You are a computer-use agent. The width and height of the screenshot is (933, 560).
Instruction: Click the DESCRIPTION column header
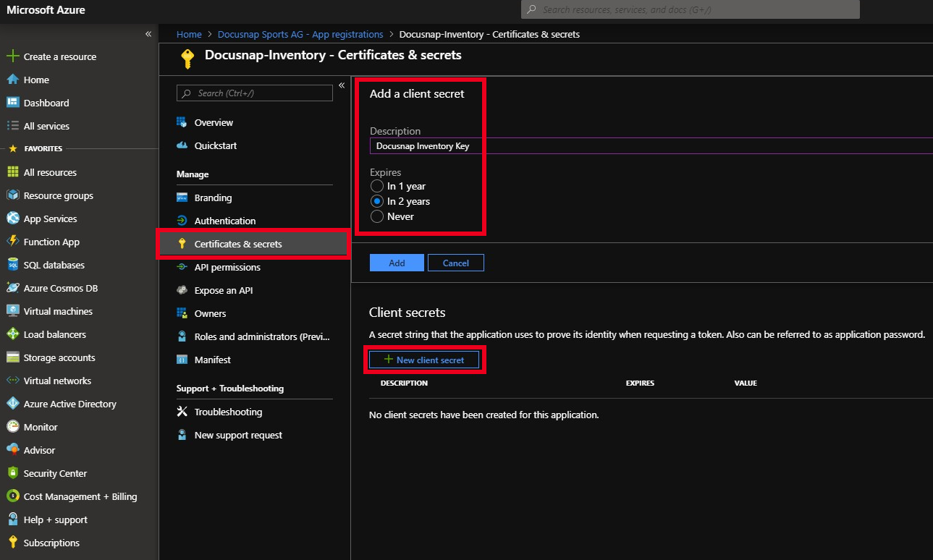[404, 383]
